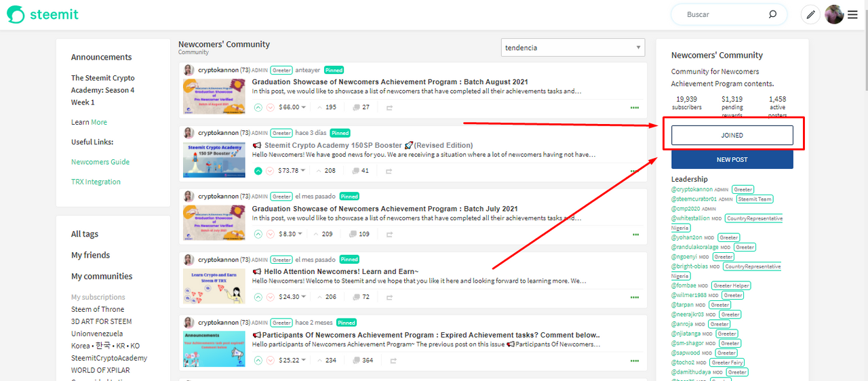Upvote the Expired Achievement tasks post
The image size is (868, 381).
[258, 360]
